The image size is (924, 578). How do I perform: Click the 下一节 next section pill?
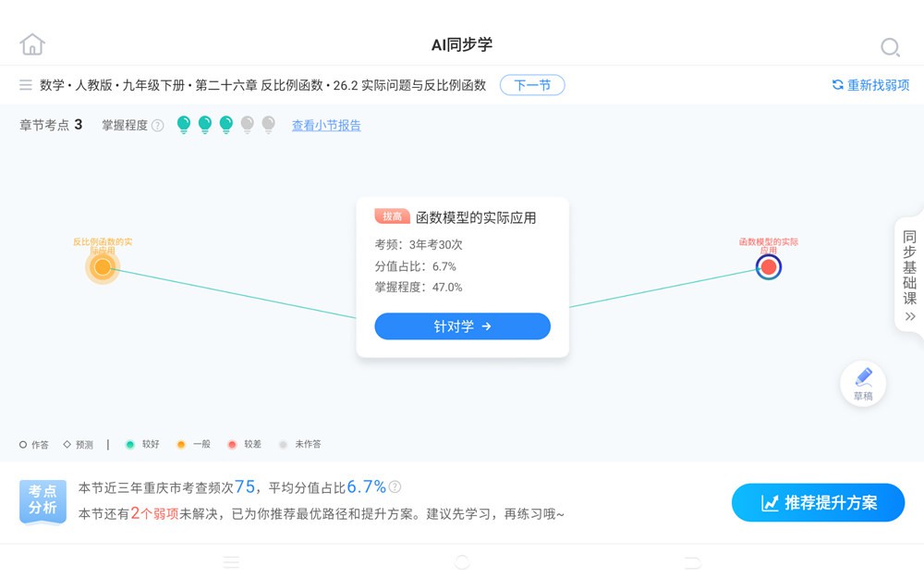pos(532,84)
